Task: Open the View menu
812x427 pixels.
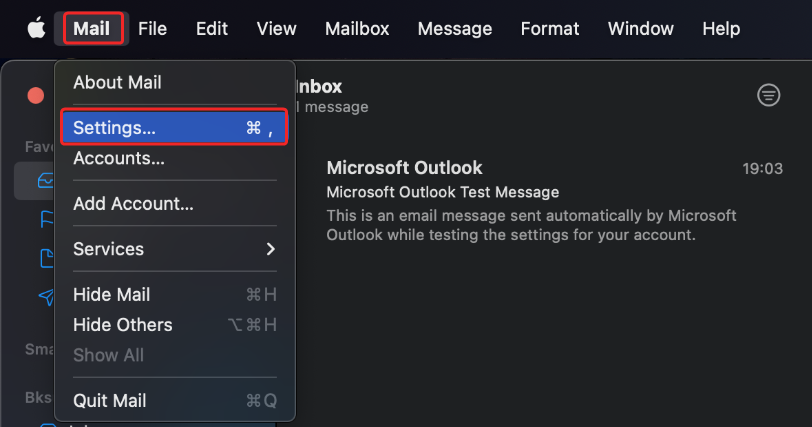Action: click(277, 28)
